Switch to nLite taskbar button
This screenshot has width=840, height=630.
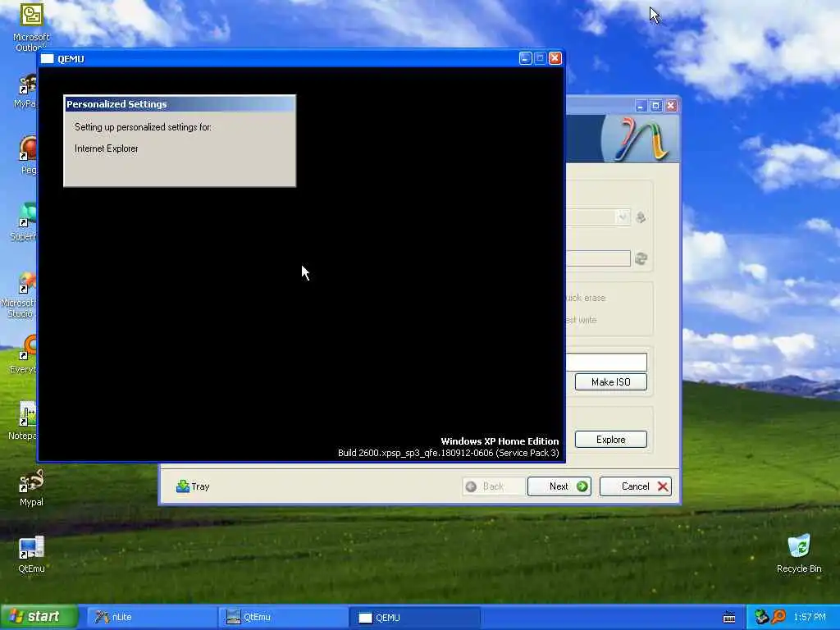[150, 617]
